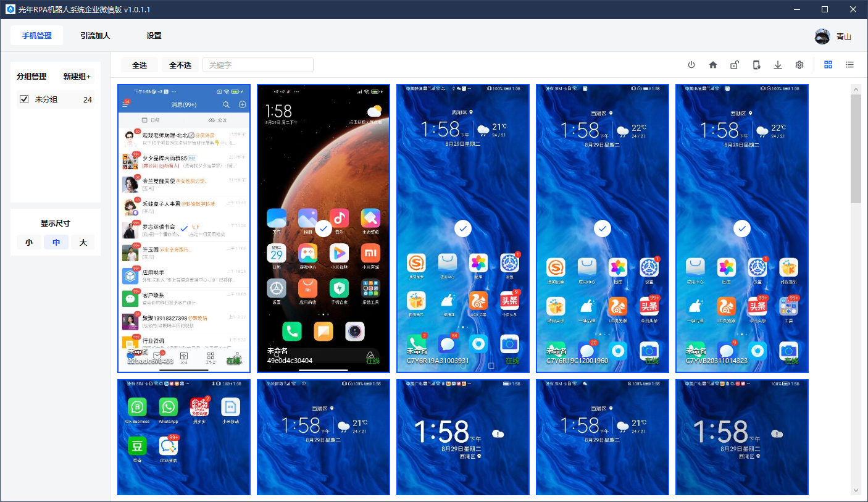Click device ID text C7YVB20311014323
This screenshot has height=502, width=868.
click(x=717, y=361)
